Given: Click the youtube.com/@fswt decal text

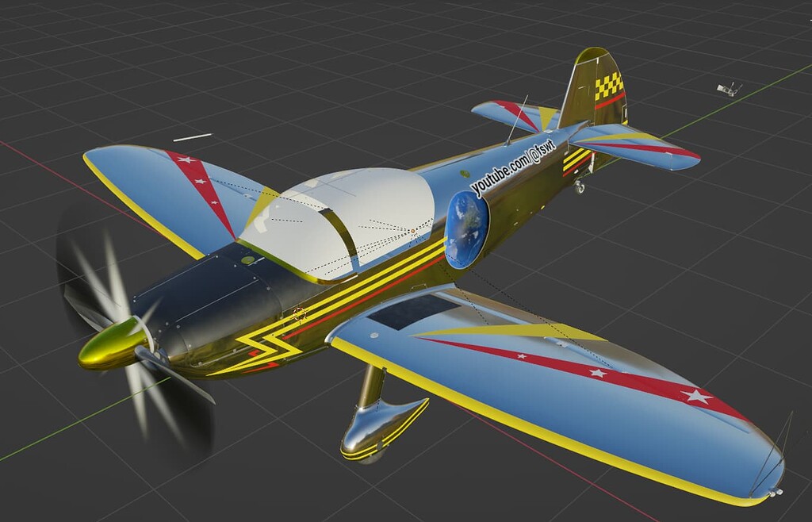Looking at the screenshot, I should click(511, 171).
